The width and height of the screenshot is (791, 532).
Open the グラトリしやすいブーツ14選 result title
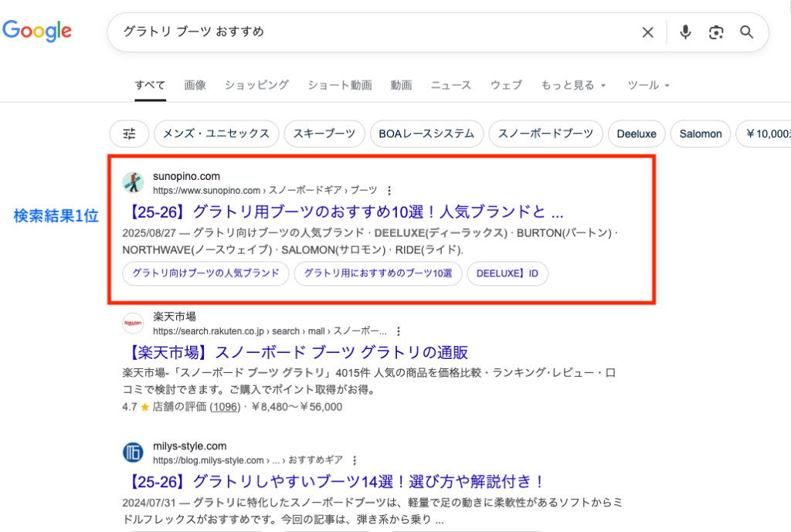[x=334, y=482]
